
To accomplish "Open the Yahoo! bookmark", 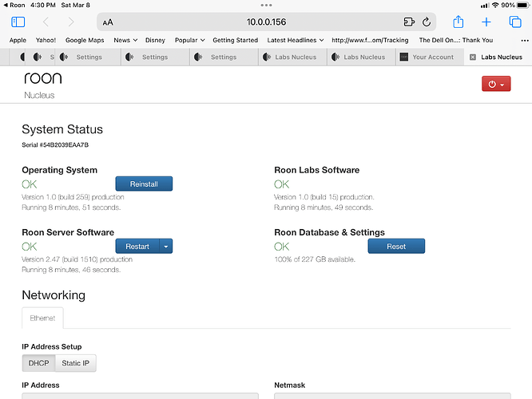I will 46,40.
